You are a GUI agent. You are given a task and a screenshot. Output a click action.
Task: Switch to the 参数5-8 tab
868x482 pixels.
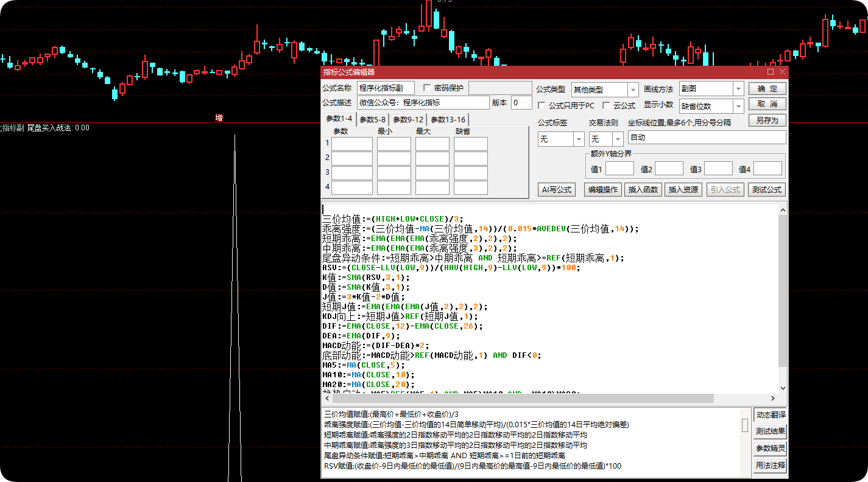pyautogui.click(x=372, y=120)
